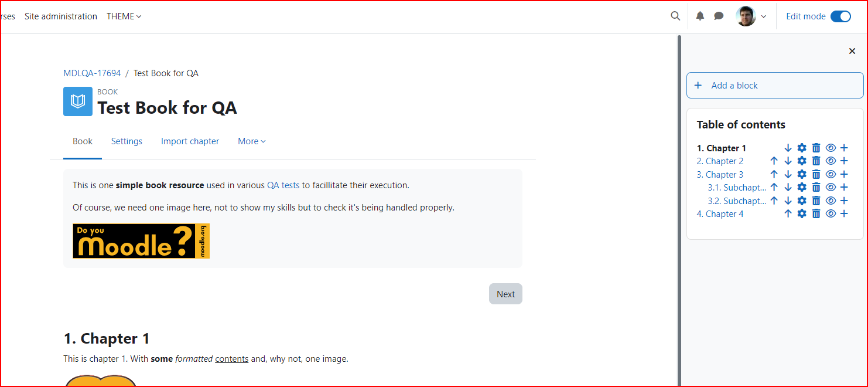Open Chapter 2 in table of contents

pyautogui.click(x=720, y=161)
